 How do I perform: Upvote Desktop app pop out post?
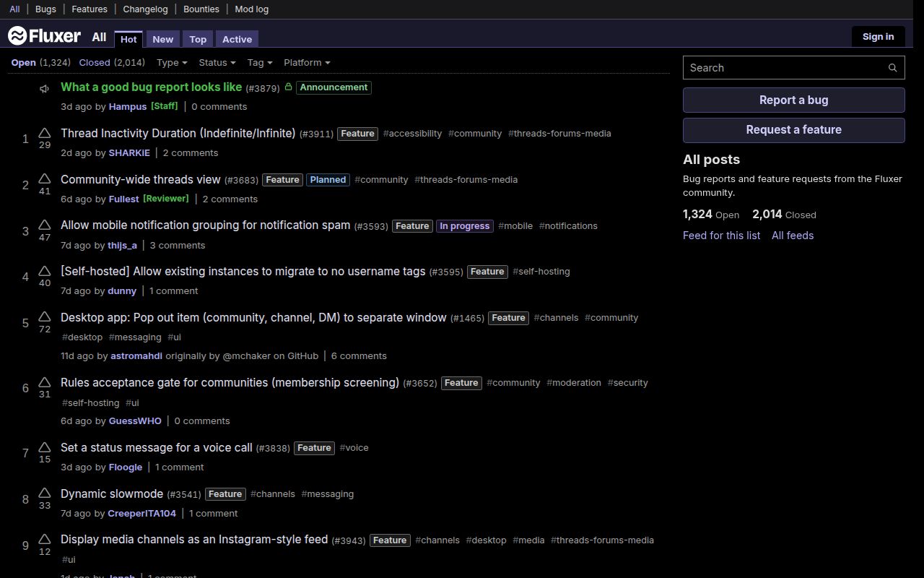45,317
